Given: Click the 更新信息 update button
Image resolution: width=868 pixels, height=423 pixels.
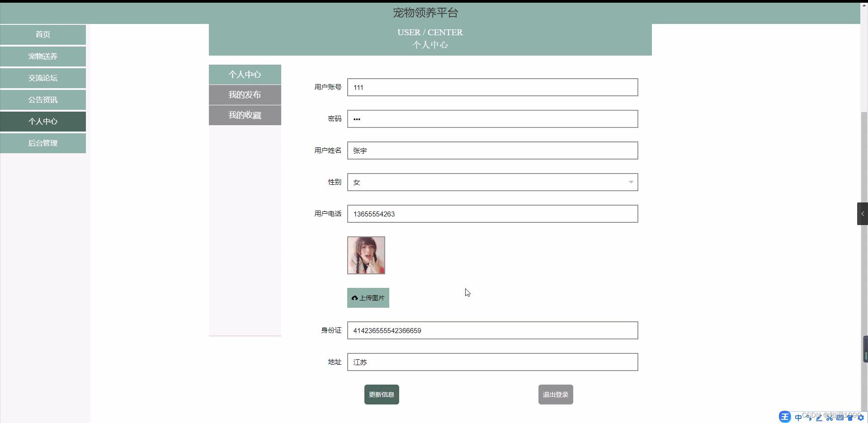Looking at the screenshot, I should coord(381,394).
